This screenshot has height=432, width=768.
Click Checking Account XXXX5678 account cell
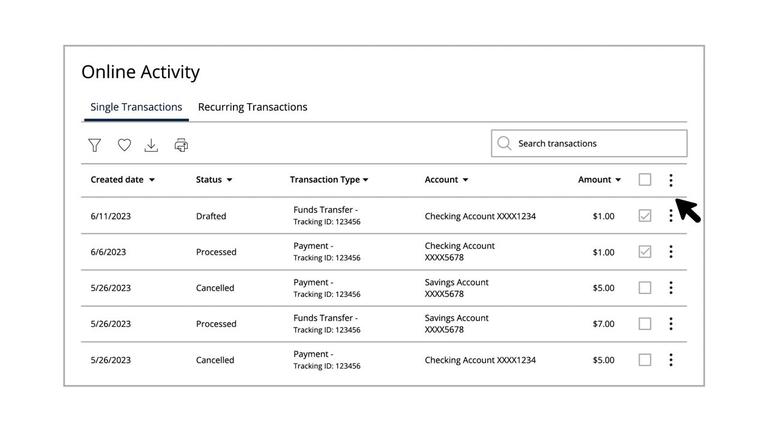[459, 251]
